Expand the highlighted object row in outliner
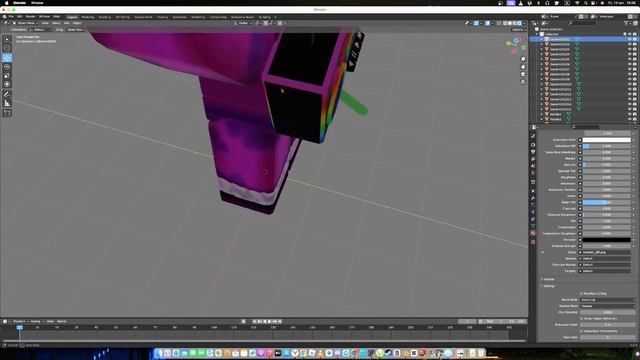Screen dimensions: 640x360 [542, 39]
